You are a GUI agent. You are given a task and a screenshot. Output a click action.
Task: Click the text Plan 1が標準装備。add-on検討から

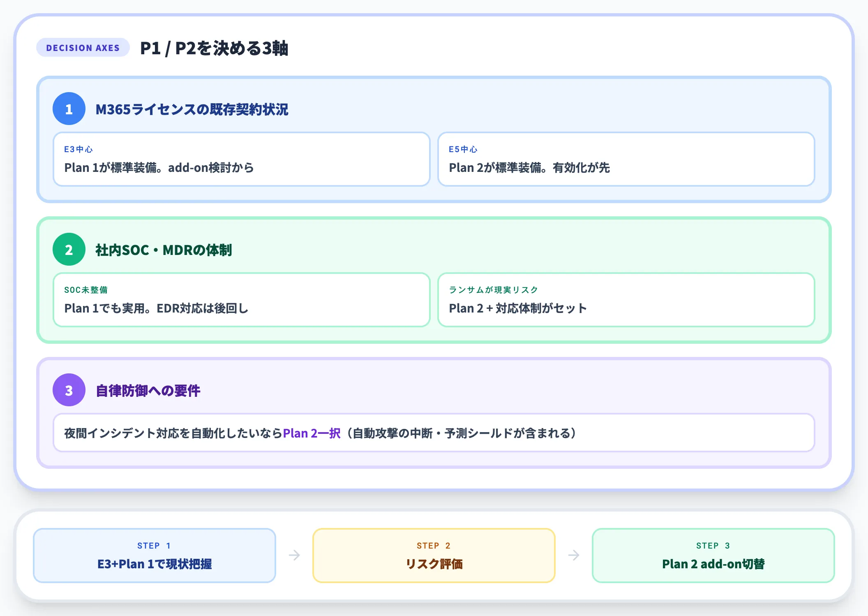click(x=159, y=168)
